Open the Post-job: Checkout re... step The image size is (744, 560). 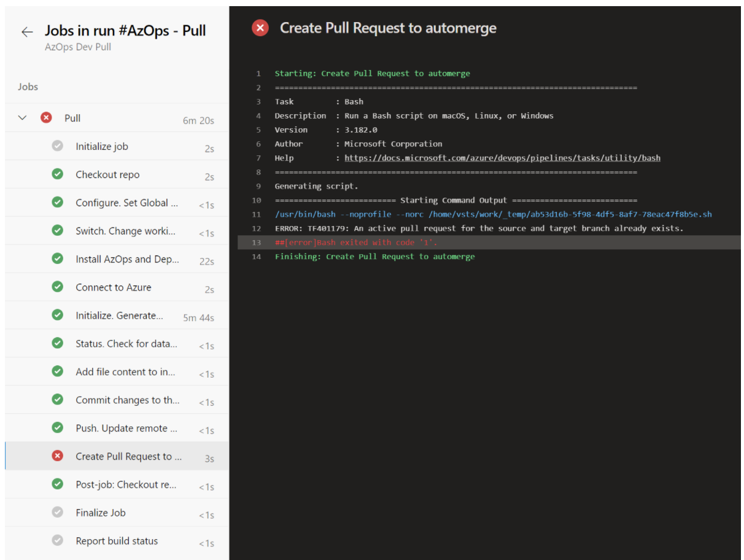[x=126, y=484]
